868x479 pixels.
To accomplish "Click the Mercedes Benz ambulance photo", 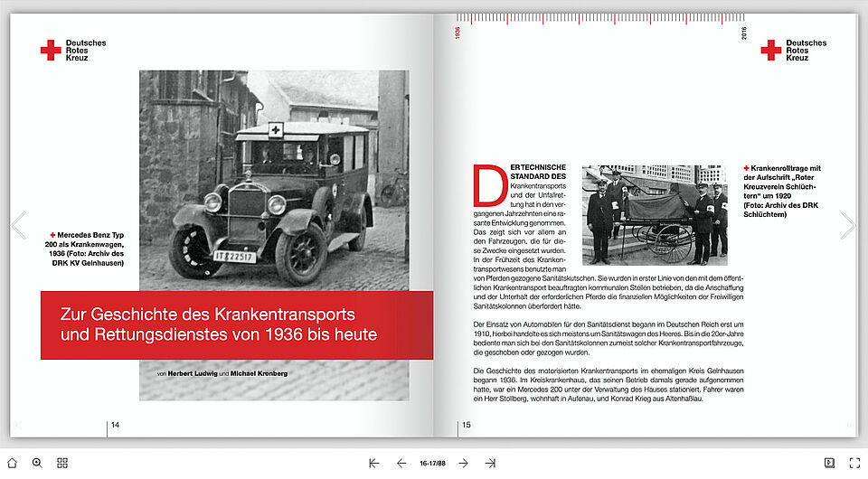I will [x=274, y=181].
